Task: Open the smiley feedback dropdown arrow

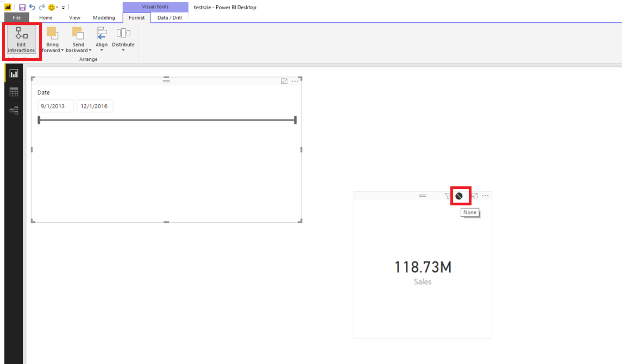Action: [57, 7]
